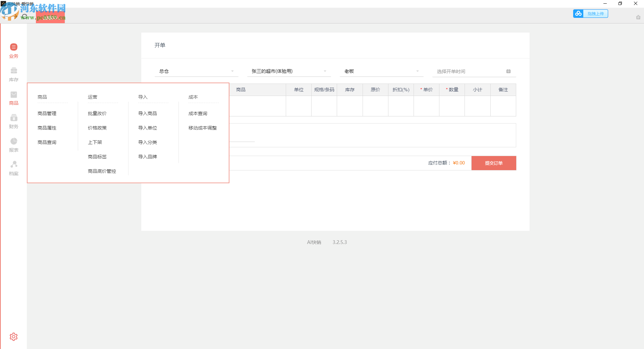Image resolution: width=644 pixels, height=349 pixels.
Task: Open 导入品牌 menu entry
Action: (148, 157)
